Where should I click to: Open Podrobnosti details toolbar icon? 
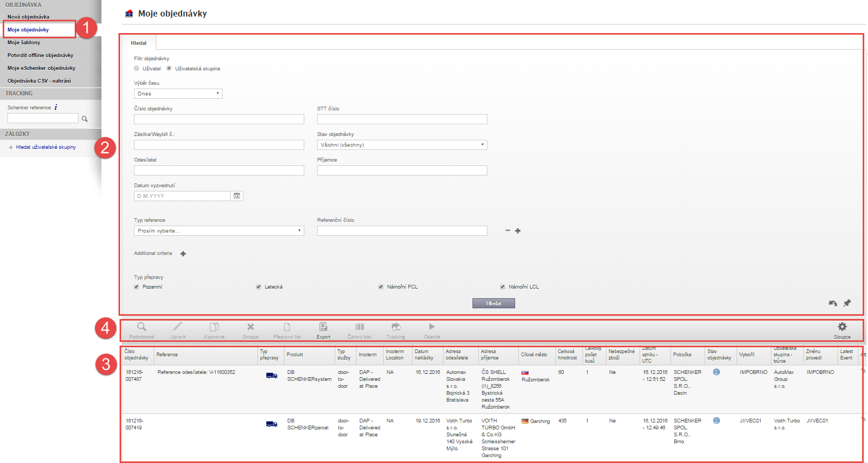click(141, 327)
